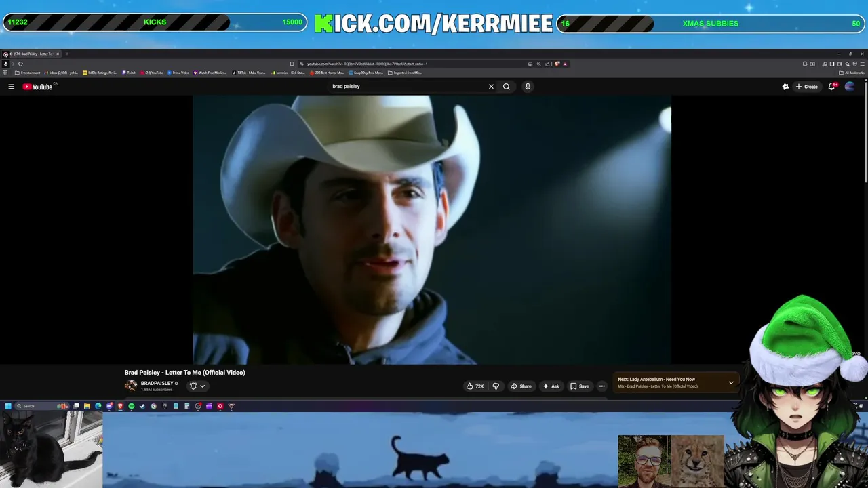Viewport: 868px width, 488px height.
Task: Open the Entertainment bookmarks folder
Action: (x=28, y=73)
